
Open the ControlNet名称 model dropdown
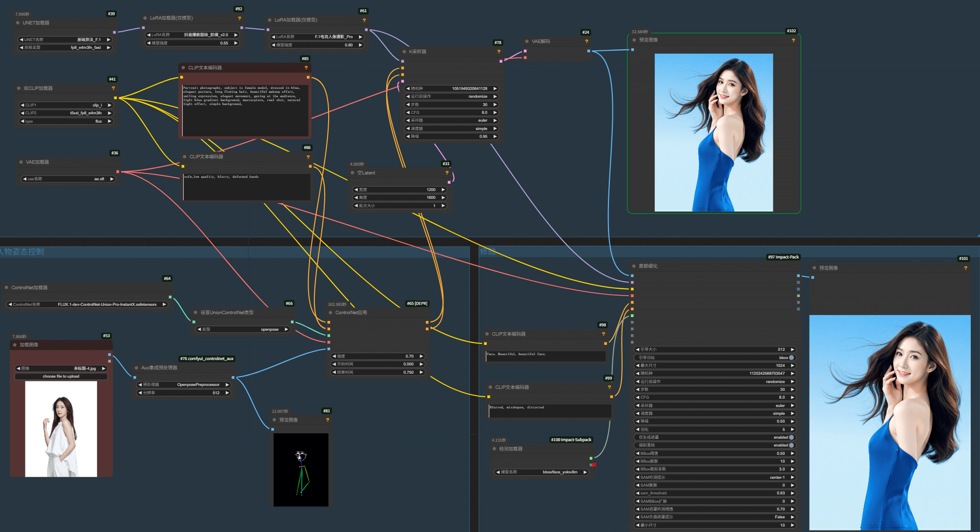click(87, 304)
